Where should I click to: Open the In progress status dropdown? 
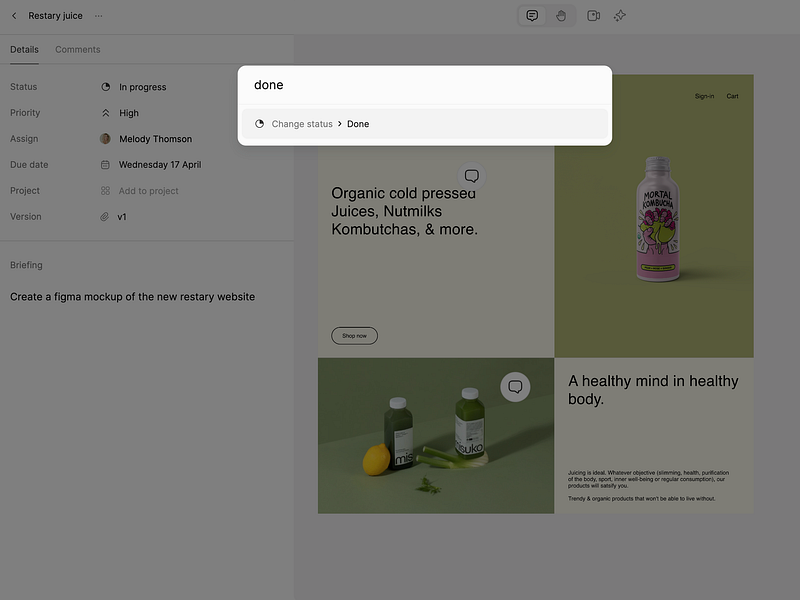(134, 87)
